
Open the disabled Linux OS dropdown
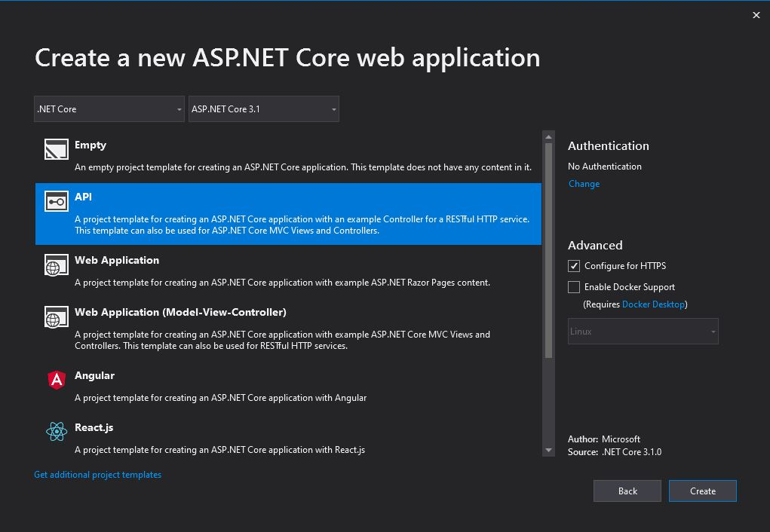(643, 332)
